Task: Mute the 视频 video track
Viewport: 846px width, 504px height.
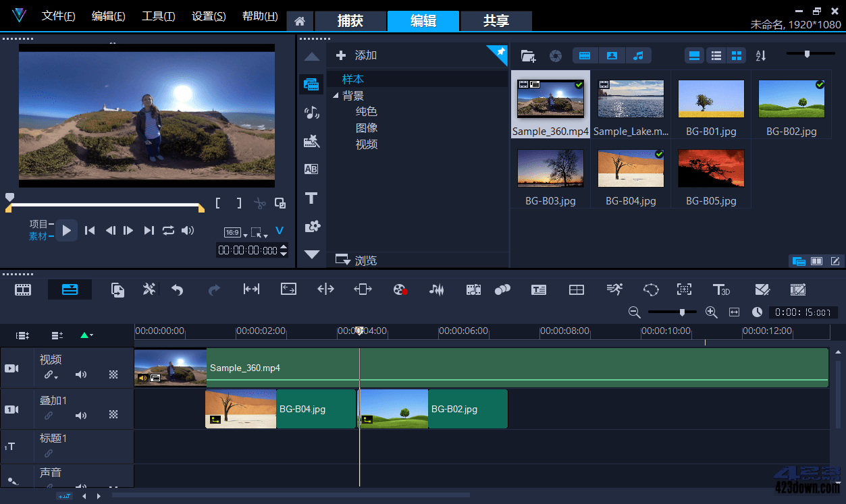Action: (x=81, y=374)
